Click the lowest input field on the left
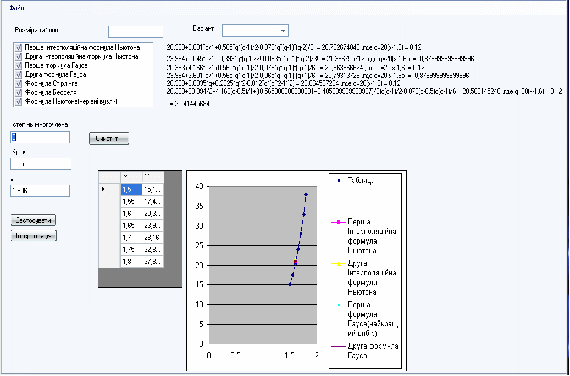 [x=40, y=191]
